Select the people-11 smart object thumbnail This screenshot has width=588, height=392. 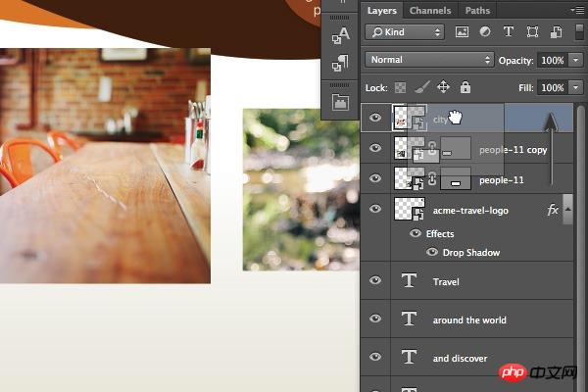(410, 178)
